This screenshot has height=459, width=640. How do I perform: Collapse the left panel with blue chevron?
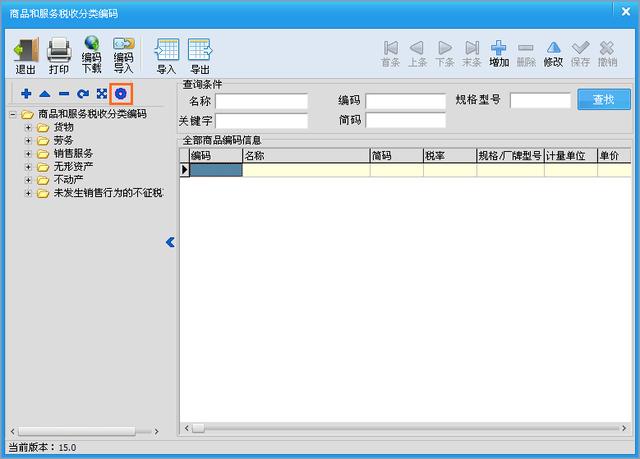[170, 242]
